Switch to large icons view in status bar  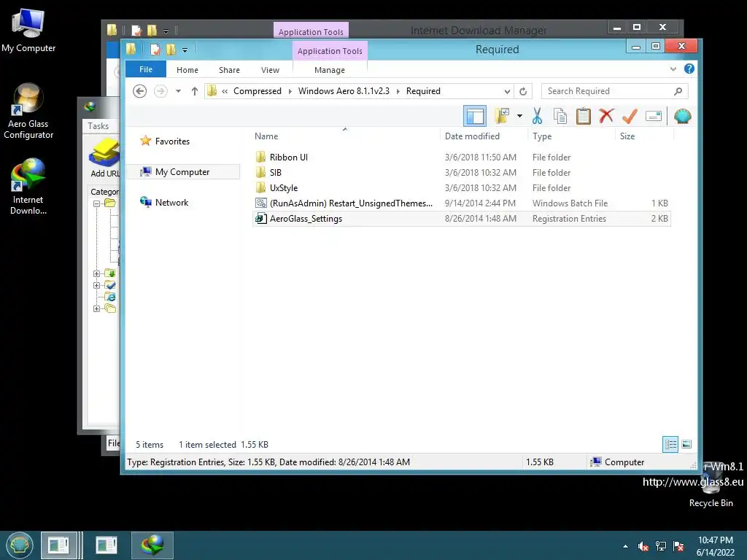(x=686, y=444)
